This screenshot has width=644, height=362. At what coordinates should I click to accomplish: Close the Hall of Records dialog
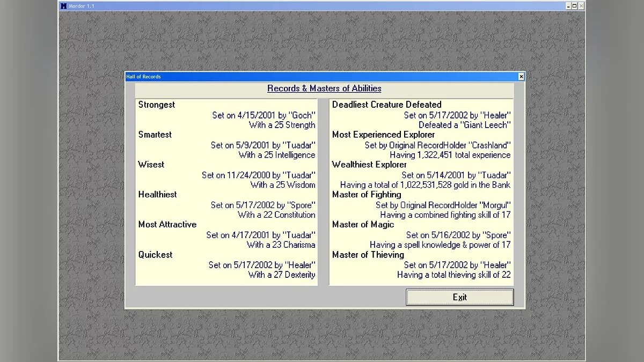521,77
